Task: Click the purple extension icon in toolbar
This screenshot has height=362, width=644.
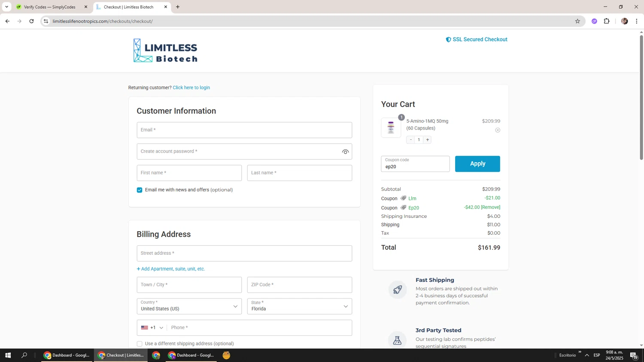Action: [594, 21]
